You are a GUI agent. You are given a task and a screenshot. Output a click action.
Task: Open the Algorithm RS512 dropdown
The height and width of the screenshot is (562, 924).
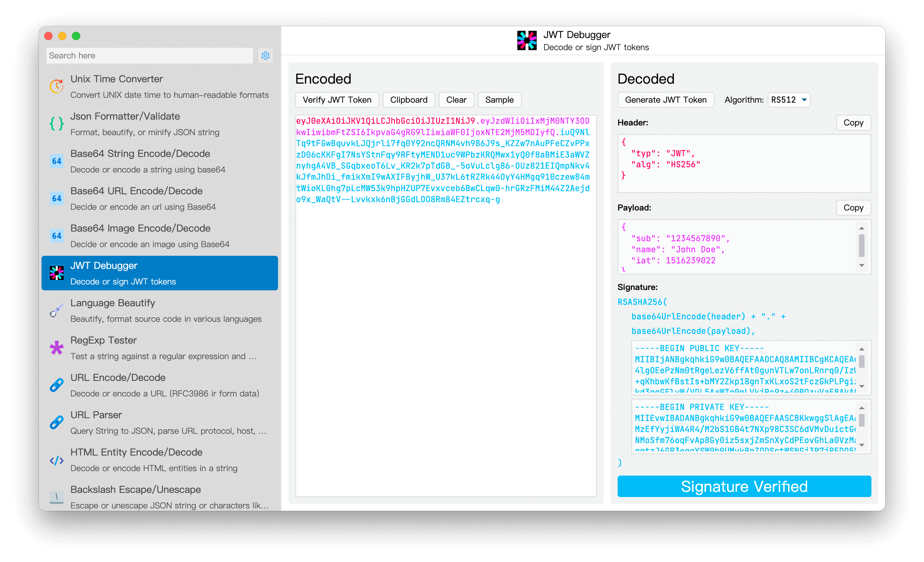click(x=789, y=100)
